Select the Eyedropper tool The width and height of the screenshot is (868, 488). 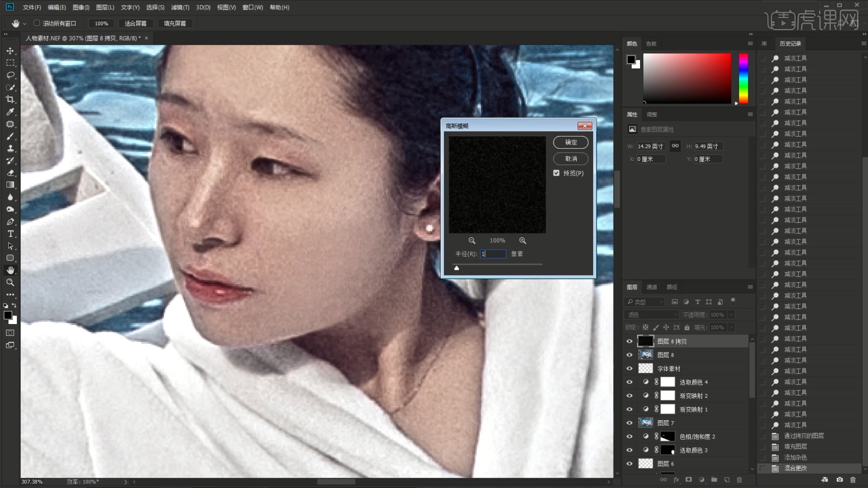pos(10,112)
